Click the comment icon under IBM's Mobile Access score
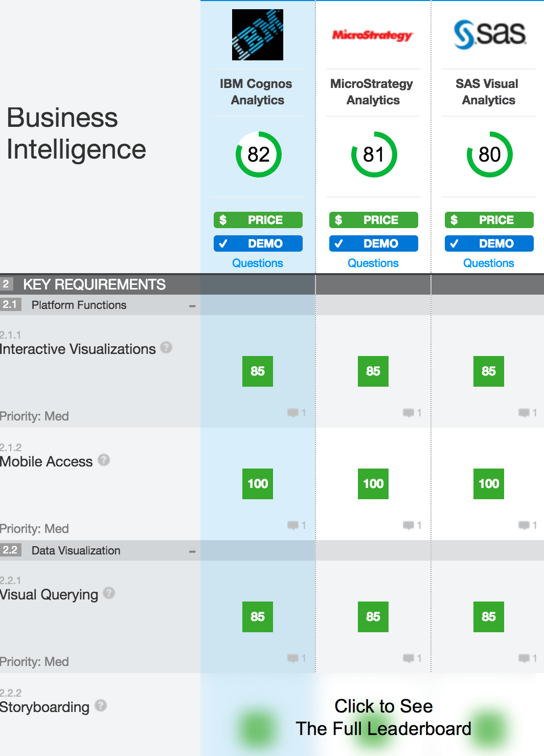 coord(293,525)
